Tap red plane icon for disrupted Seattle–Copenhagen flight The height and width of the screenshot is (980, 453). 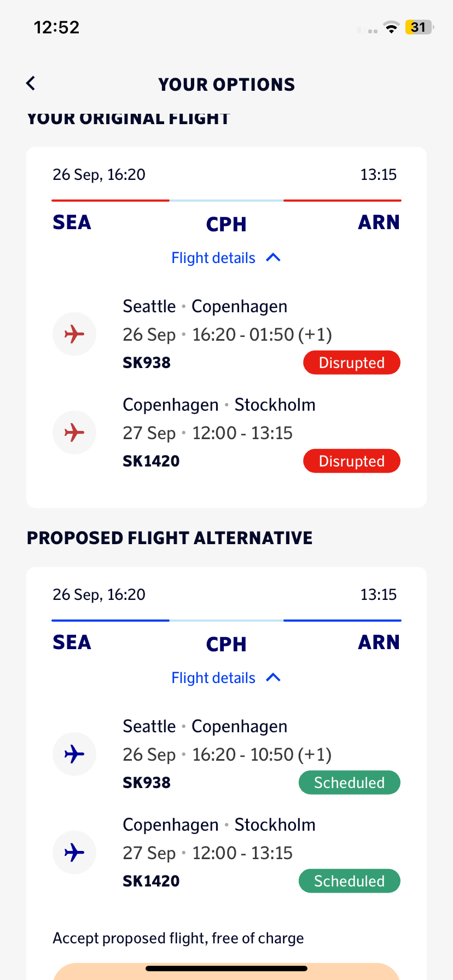click(74, 334)
